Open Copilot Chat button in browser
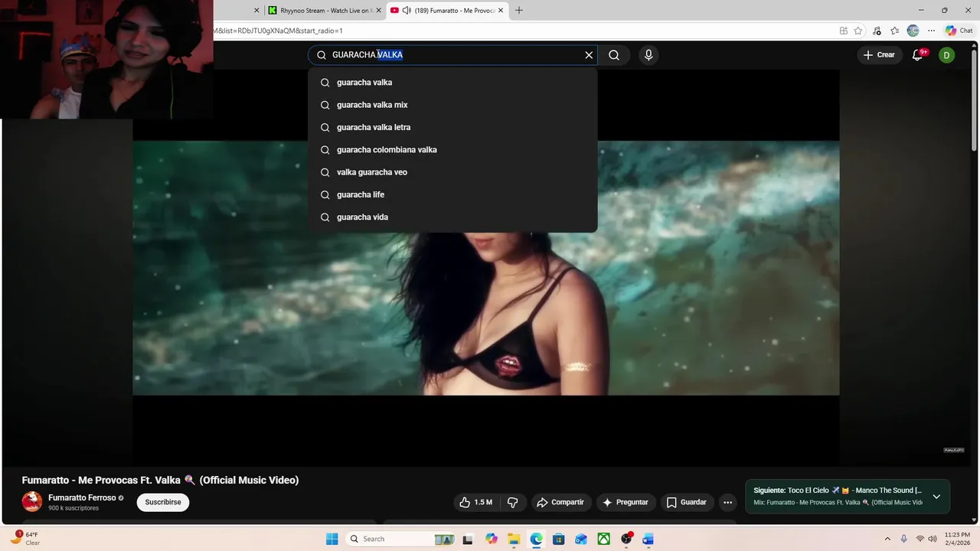 click(959, 31)
